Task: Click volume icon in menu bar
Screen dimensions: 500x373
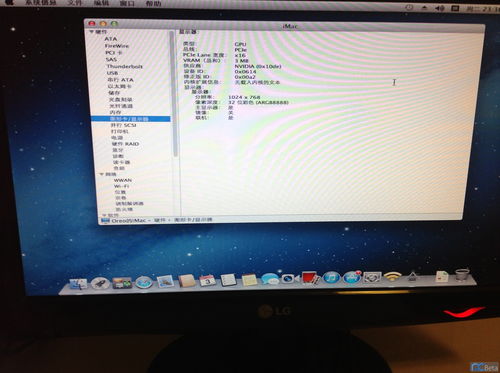Action: [440, 8]
